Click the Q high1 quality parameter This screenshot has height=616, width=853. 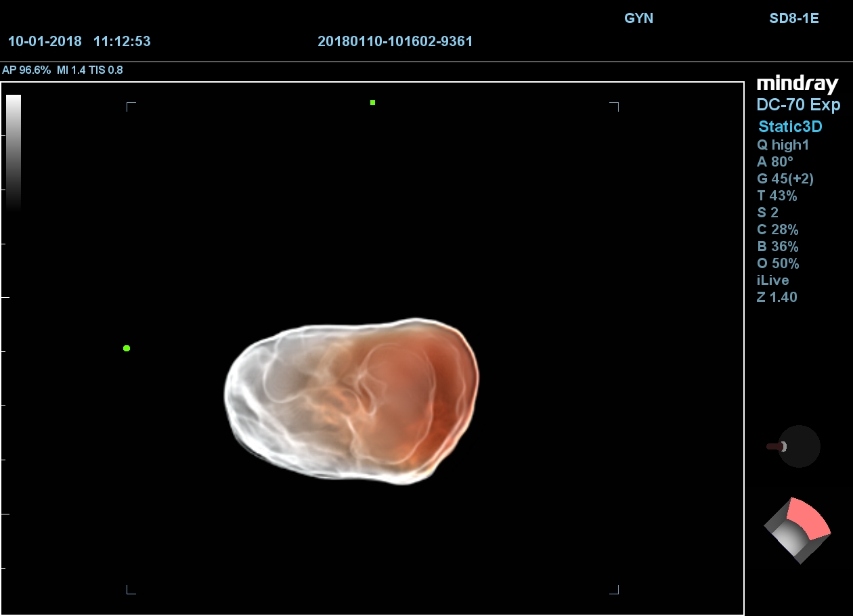point(783,145)
